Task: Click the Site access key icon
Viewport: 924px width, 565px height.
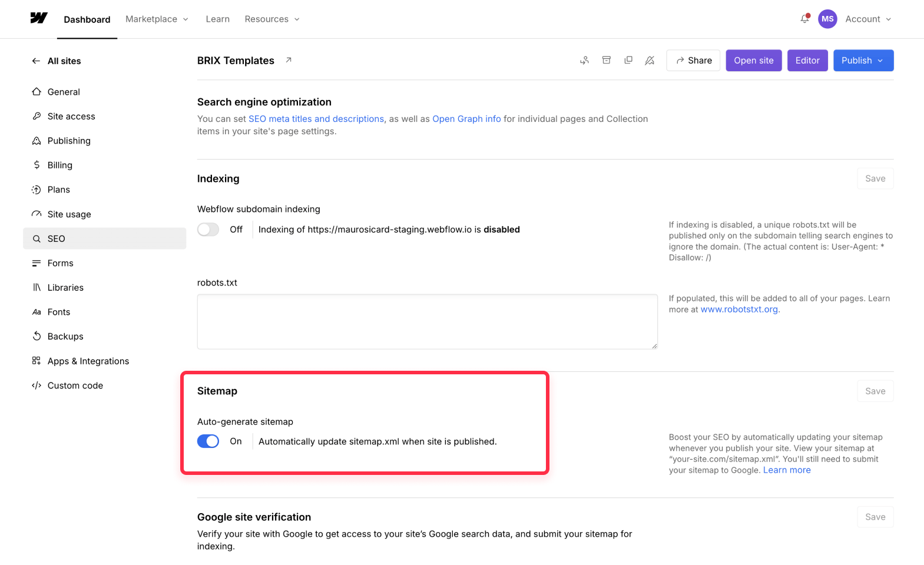Action: [37, 116]
